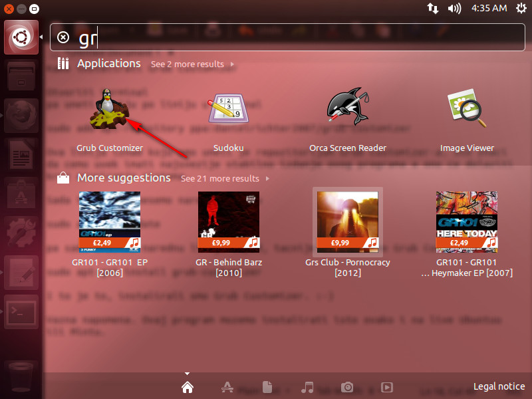Open Ubuntu Software Center in launcher

[x=21, y=194]
